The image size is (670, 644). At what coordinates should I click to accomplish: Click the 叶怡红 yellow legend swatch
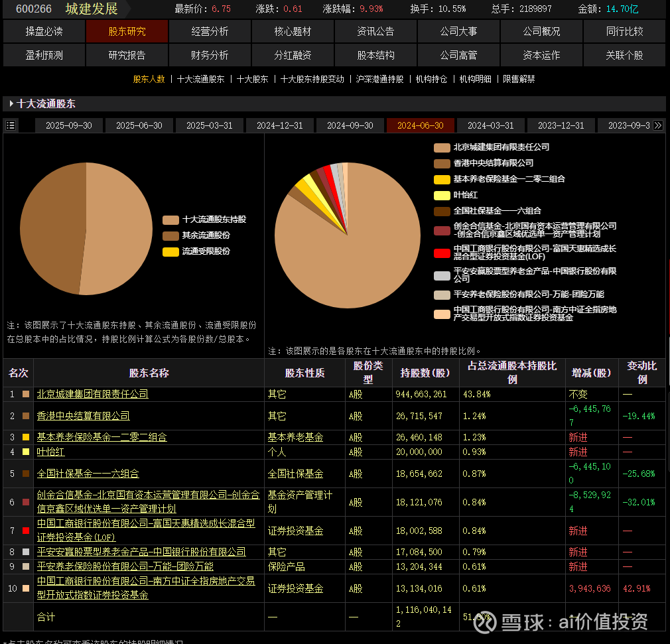tap(442, 195)
